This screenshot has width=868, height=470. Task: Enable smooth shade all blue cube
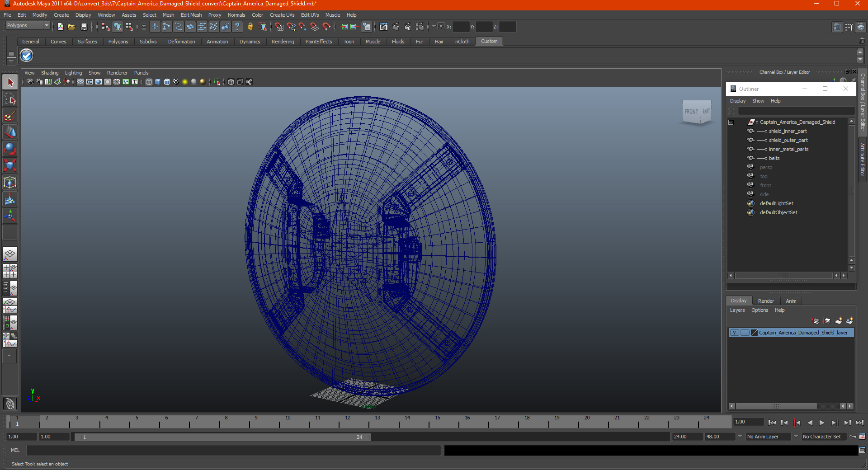[158, 82]
